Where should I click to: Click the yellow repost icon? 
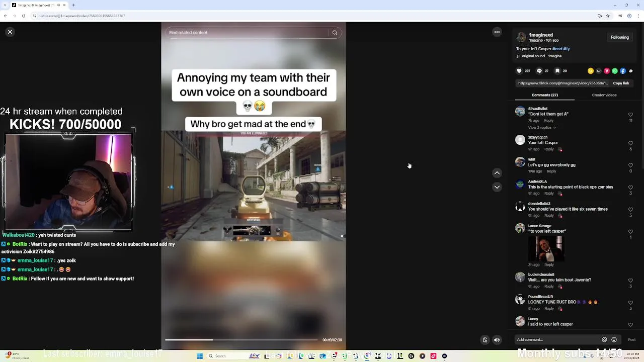click(591, 71)
